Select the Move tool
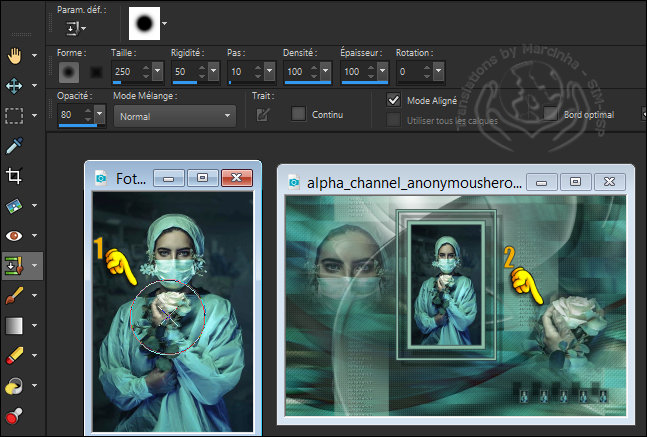Screen dimensions: 647x437 [14, 86]
